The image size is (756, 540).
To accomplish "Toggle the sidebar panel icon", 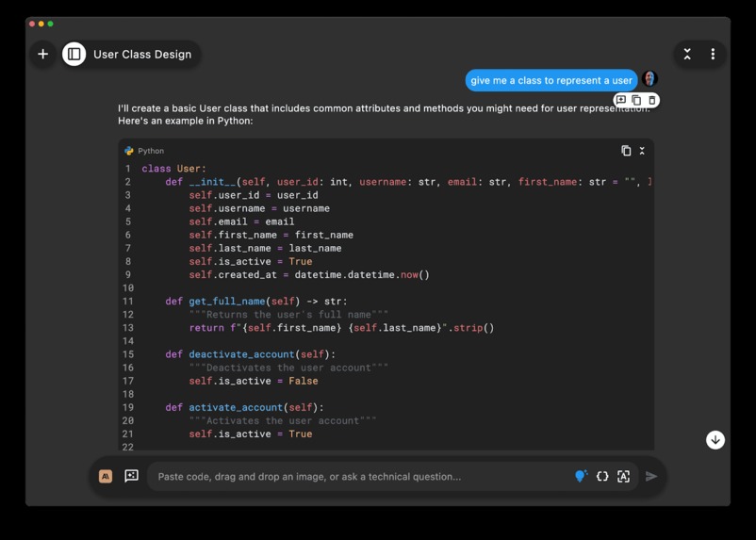I will click(x=74, y=54).
